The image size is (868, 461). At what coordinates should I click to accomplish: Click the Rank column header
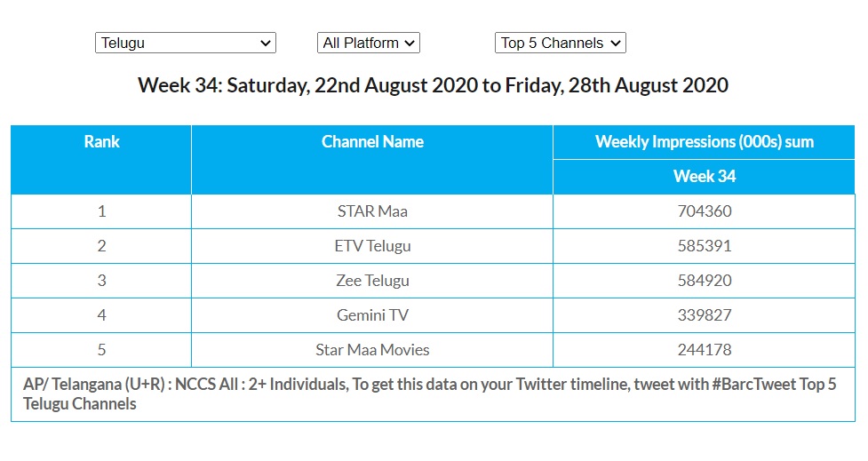pos(101,142)
